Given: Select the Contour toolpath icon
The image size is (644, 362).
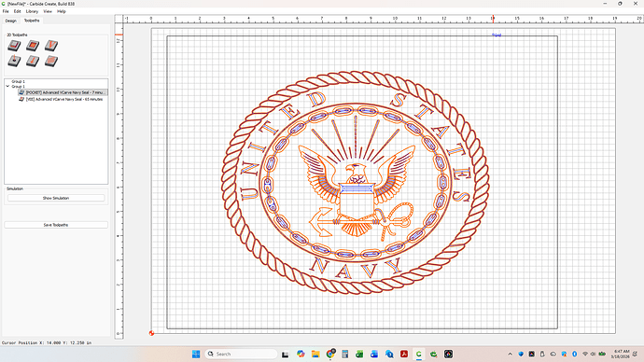Looking at the screenshot, I should point(14,46).
